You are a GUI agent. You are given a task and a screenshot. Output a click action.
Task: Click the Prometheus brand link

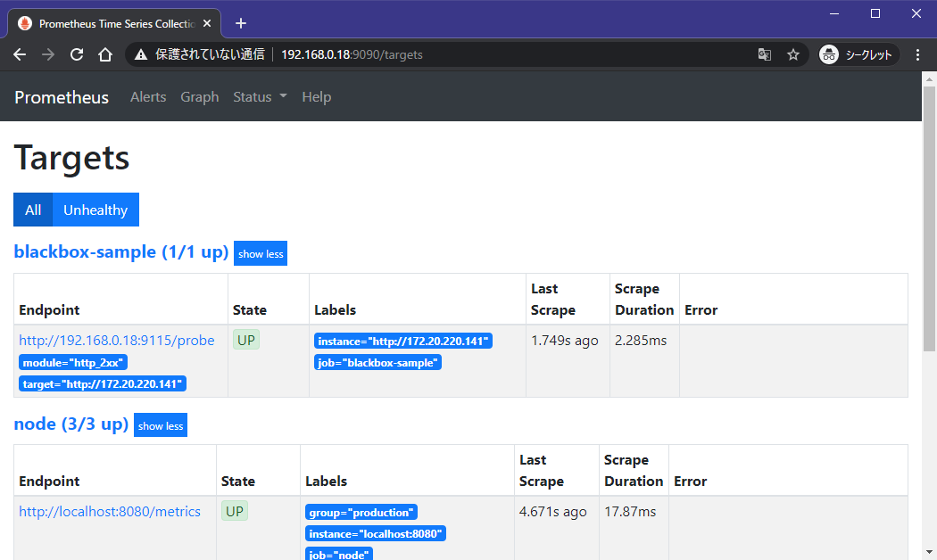pyautogui.click(x=62, y=97)
